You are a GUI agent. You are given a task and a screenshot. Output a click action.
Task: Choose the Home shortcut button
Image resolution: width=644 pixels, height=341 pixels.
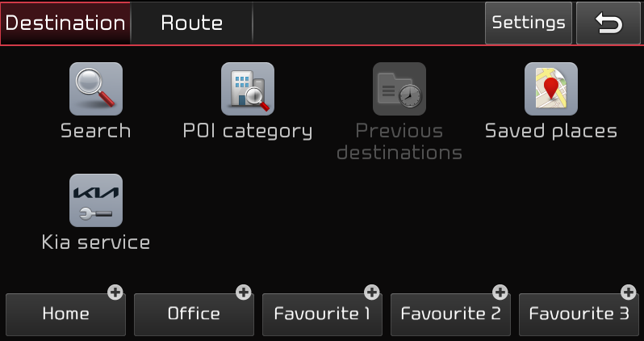pyautogui.click(x=65, y=314)
